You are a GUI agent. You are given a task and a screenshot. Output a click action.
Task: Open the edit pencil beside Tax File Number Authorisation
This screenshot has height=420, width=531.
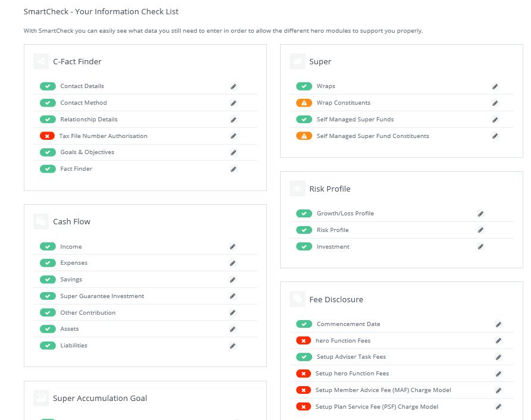(x=234, y=136)
